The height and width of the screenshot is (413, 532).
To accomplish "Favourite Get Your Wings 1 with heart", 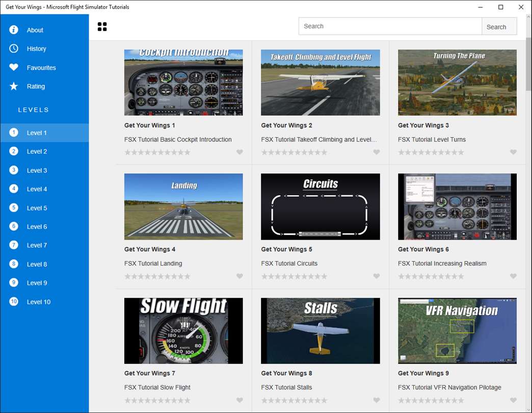I will coord(240,152).
